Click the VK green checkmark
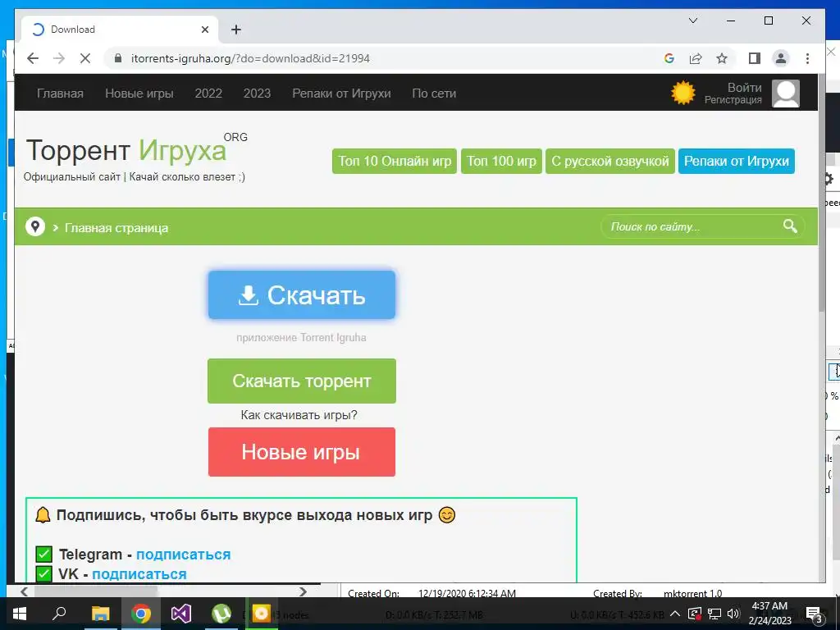 pyautogui.click(x=44, y=573)
